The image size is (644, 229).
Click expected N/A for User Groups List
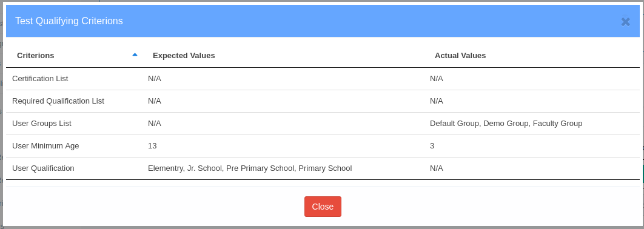155,124
